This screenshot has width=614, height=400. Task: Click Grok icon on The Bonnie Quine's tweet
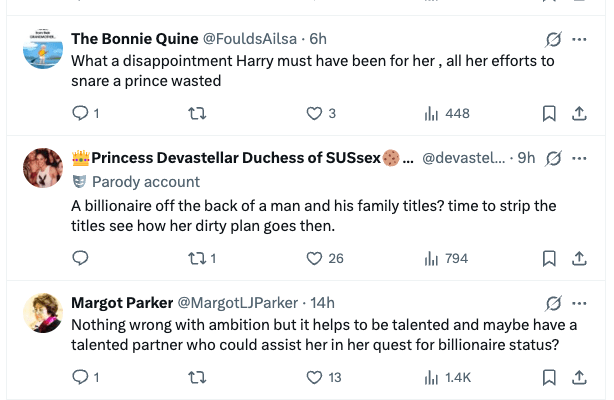tap(553, 39)
